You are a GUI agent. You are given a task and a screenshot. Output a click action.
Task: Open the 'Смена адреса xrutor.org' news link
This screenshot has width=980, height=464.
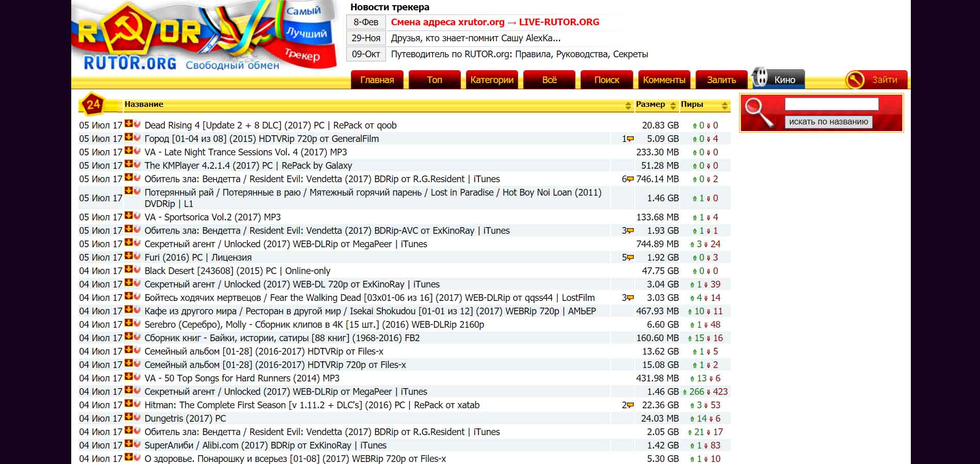495,22
